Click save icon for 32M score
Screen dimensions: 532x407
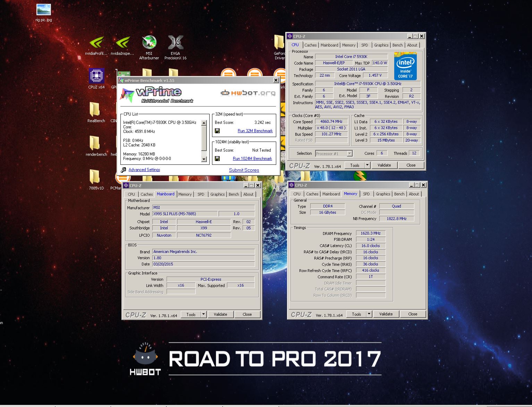pyautogui.click(x=217, y=131)
